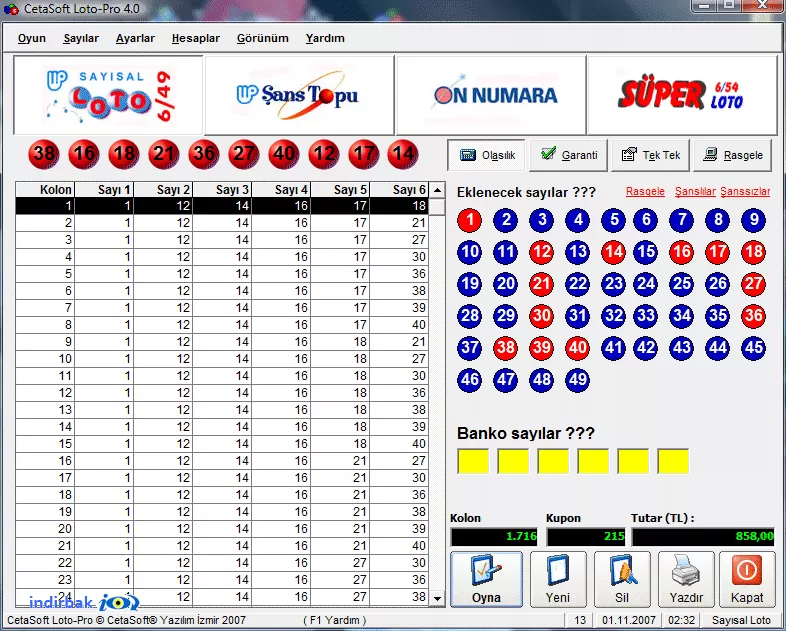
Task: Select blue number ball 49
Action: [577, 379]
